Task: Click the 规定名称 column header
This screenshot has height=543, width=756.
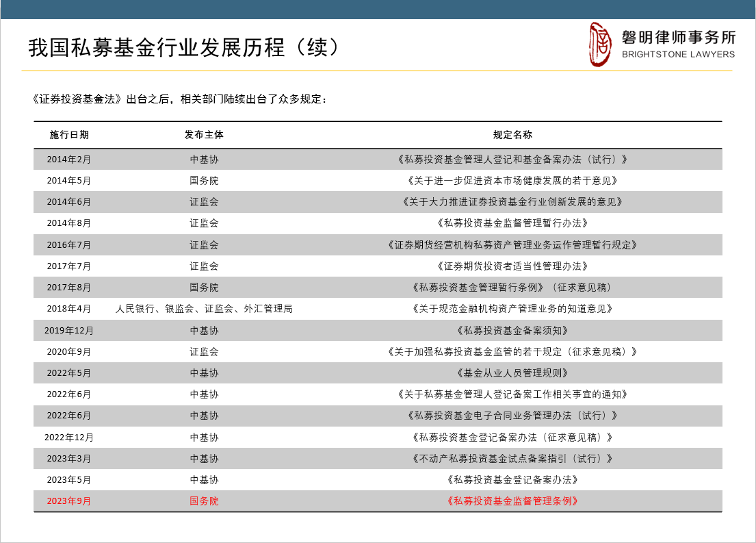Action: [512, 135]
